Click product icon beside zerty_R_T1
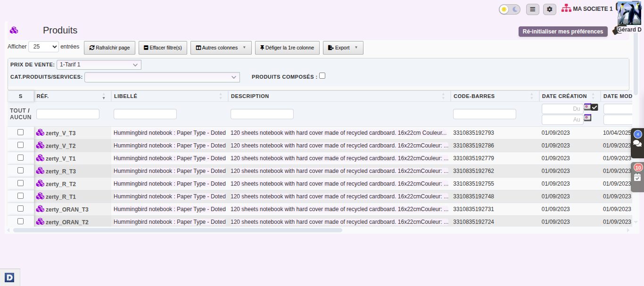Viewport: 644px width, 286px height. pyautogui.click(x=40, y=196)
